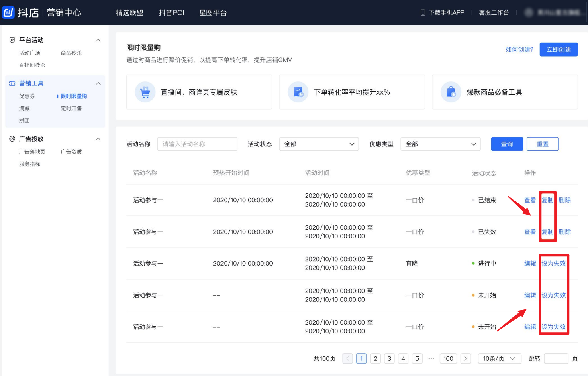Select 广告资质 in the sidebar
Screen dimensions: 588x376
pos(71,152)
